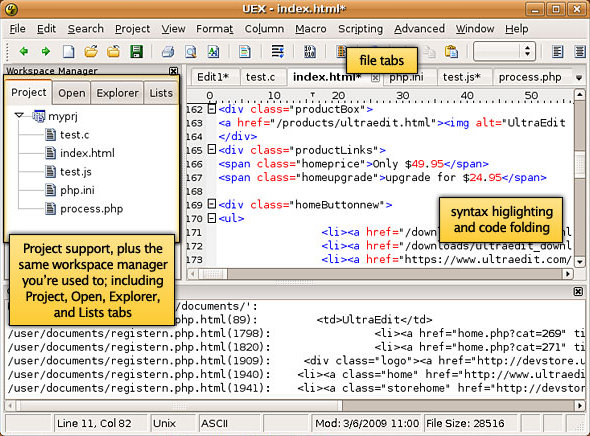Open the Edit menu
Image resolution: width=590 pixels, height=436 pixels.
point(46,29)
